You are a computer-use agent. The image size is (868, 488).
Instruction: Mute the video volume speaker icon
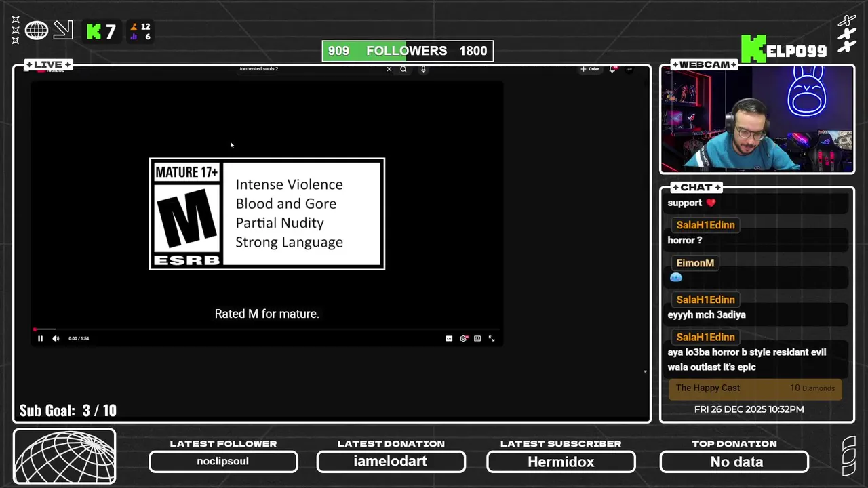pos(56,338)
